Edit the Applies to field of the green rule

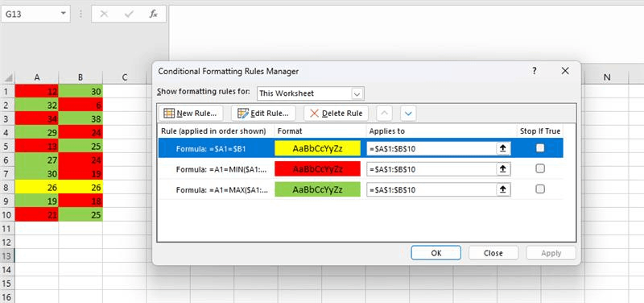(x=431, y=189)
